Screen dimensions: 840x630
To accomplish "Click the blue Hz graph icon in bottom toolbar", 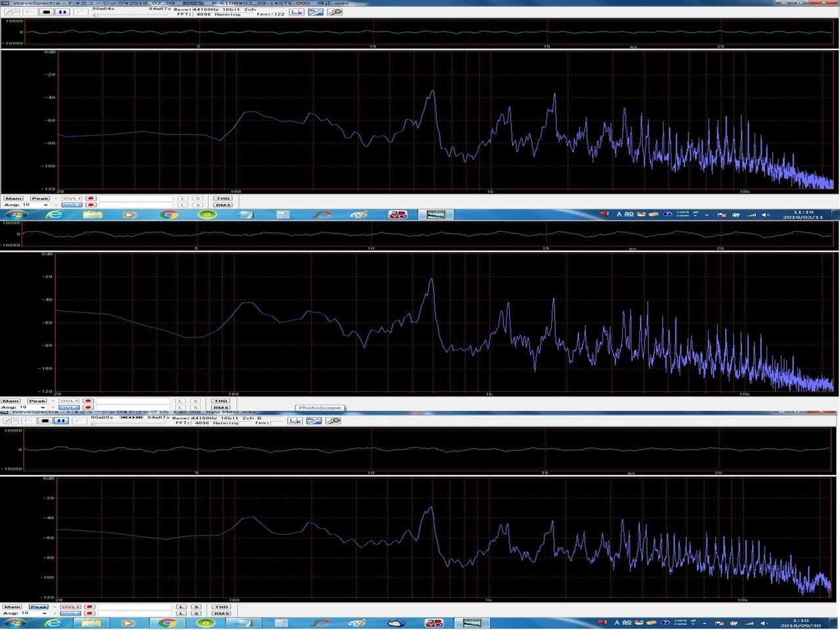I will tap(314, 420).
